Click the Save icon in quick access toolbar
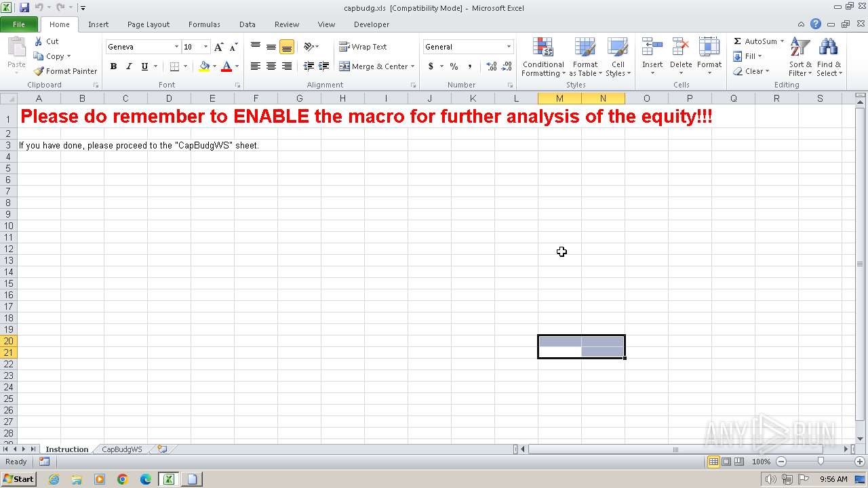868x488 pixels. tap(24, 7)
